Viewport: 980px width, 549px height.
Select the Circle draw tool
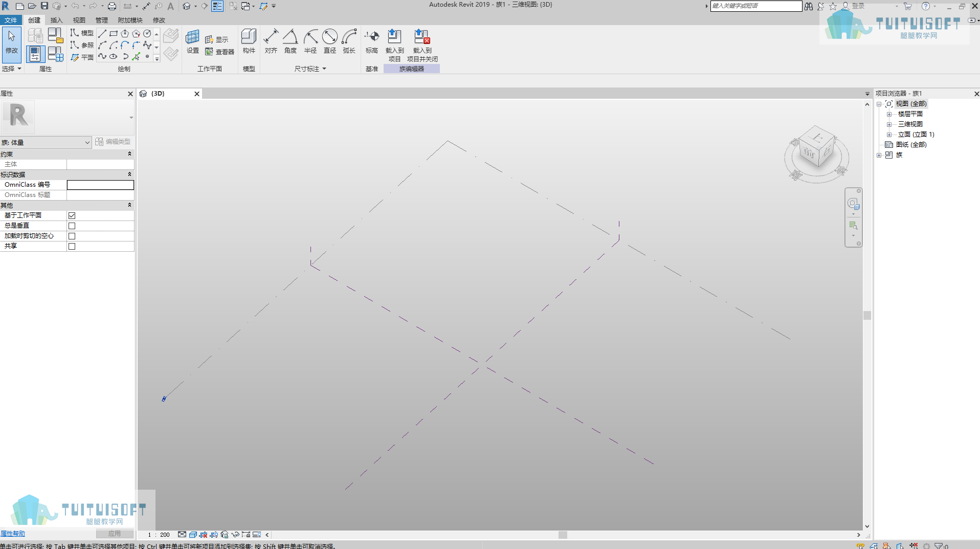click(x=147, y=33)
